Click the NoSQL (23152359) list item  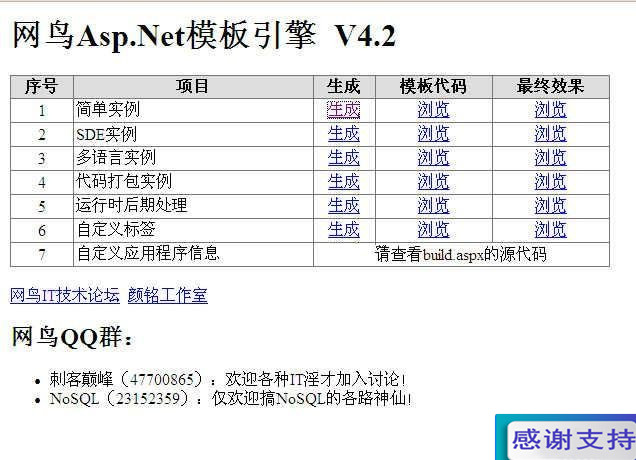coord(230,399)
